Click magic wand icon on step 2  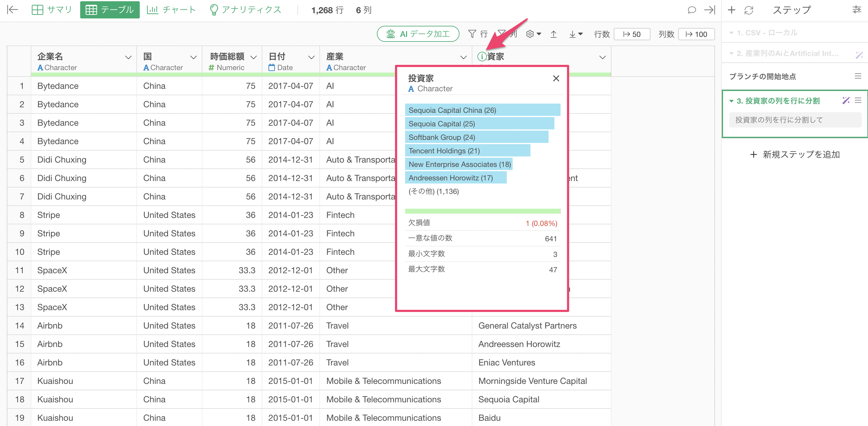click(x=859, y=55)
